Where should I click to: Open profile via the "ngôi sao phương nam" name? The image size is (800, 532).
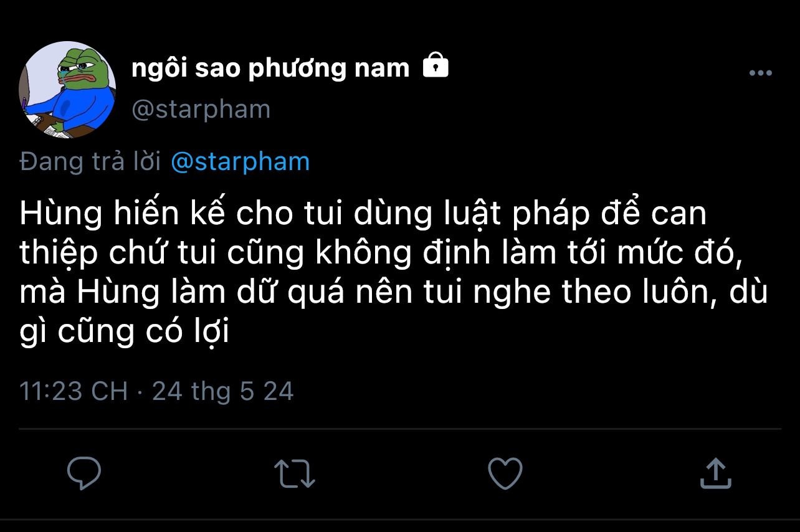270,68
